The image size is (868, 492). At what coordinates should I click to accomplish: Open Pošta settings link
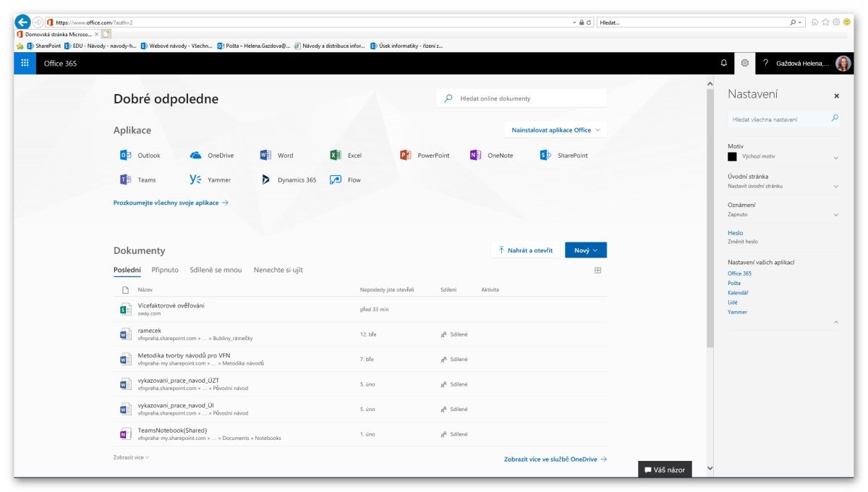point(734,283)
